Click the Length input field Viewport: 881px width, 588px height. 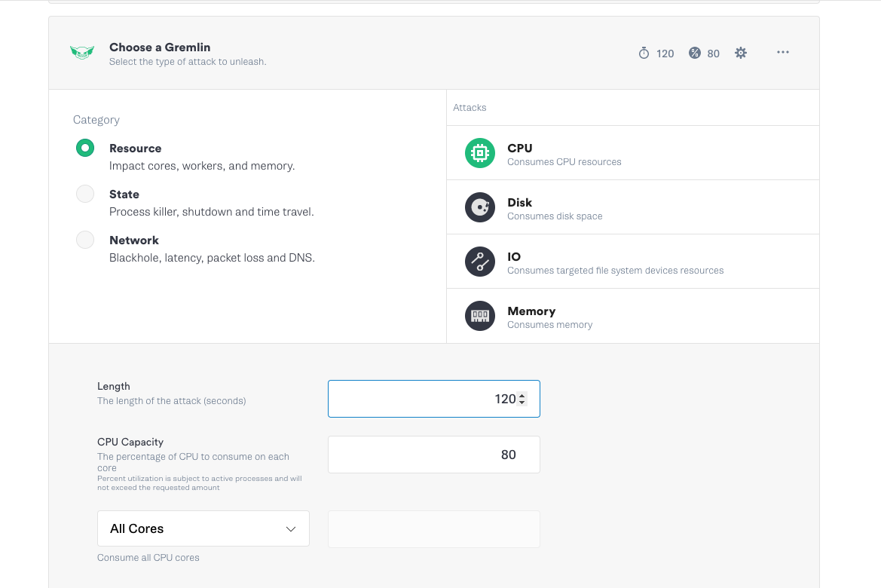[x=422, y=399]
